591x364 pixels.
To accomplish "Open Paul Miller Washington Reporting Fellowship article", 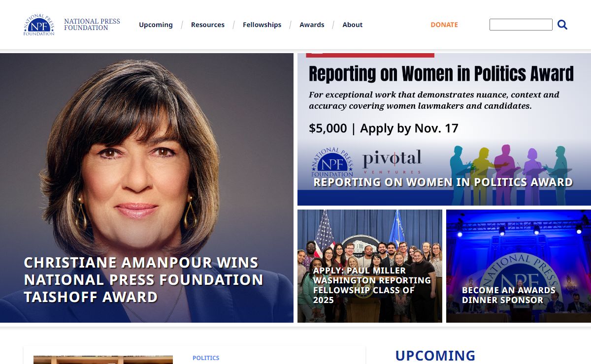I will (372, 285).
